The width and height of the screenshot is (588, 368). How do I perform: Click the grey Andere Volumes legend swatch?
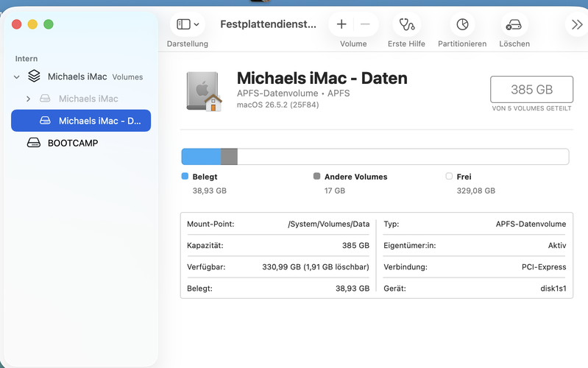tap(317, 176)
